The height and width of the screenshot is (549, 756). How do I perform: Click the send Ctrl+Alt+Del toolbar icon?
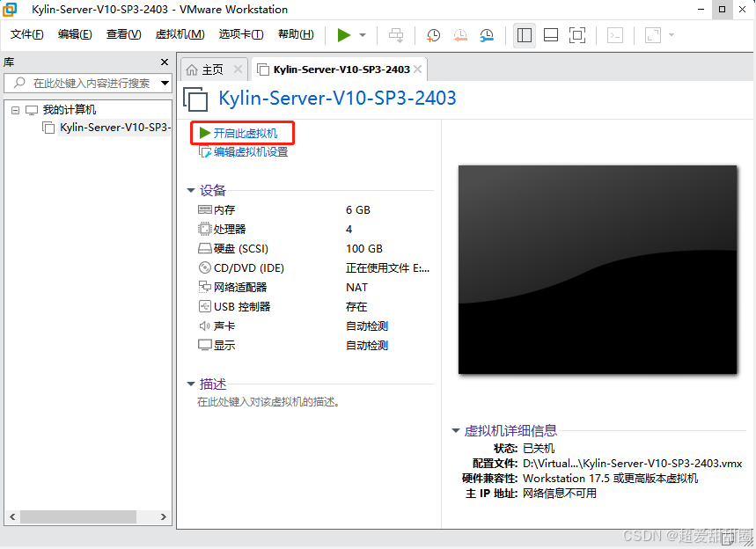click(396, 35)
